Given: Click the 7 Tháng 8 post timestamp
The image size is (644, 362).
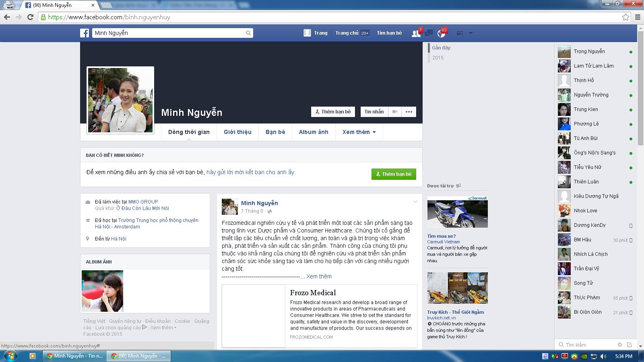Looking at the screenshot, I should coord(252,211).
